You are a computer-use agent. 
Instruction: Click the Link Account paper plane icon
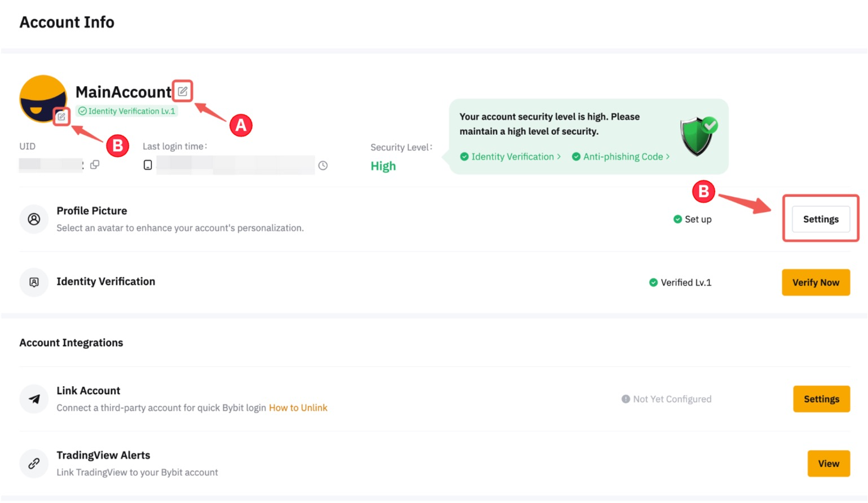pyautogui.click(x=34, y=399)
